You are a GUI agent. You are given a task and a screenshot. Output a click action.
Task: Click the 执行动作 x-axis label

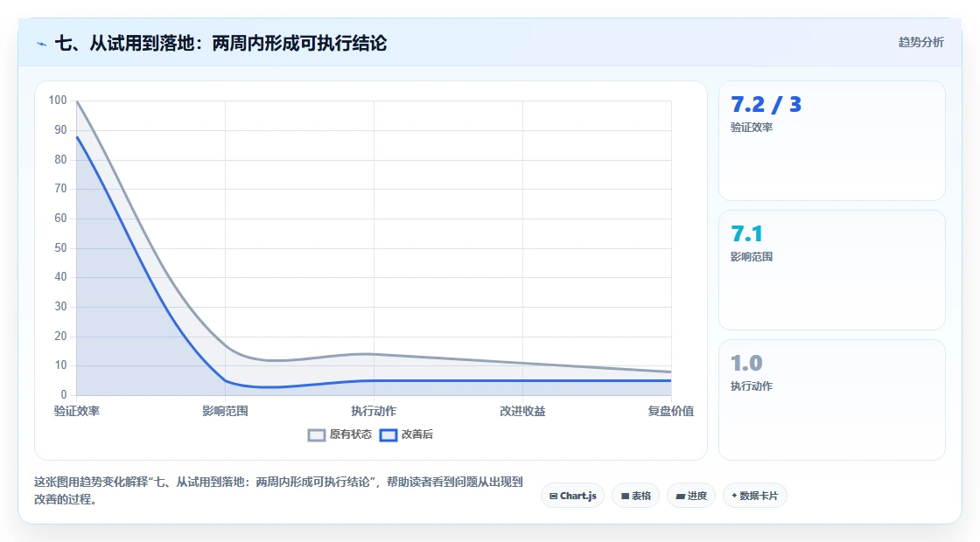pyautogui.click(x=374, y=411)
